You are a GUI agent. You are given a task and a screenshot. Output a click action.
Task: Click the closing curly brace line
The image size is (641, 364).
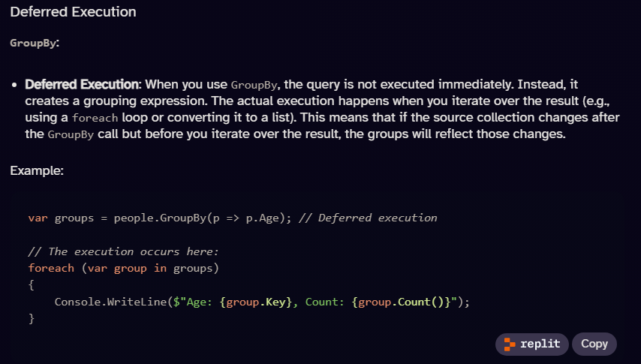(x=31, y=319)
